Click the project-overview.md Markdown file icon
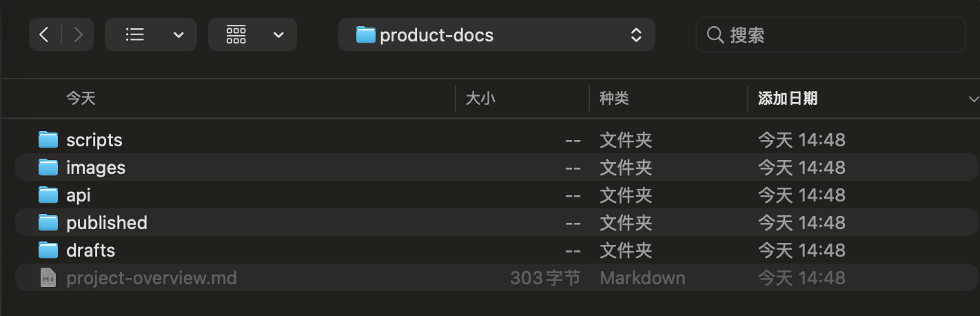Image resolution: width=980 pixels, height=316 pixels. tap(48, 278)
